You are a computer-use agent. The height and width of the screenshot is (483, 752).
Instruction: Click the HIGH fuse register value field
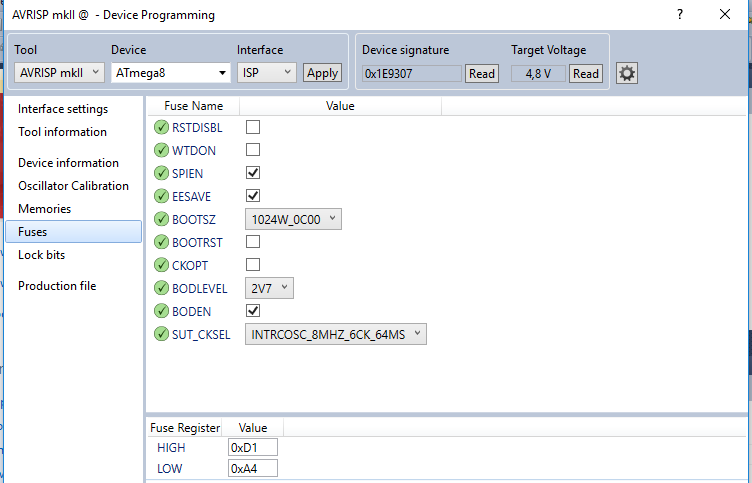point(253,447)
